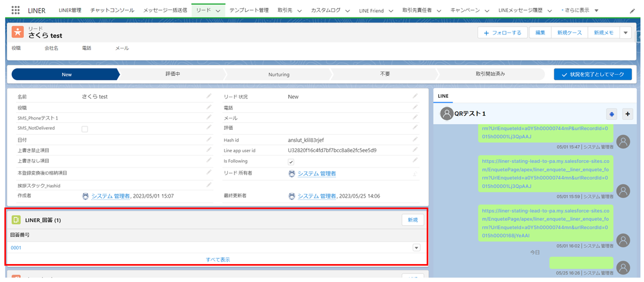The width and height of the screenshot is (644, 282).
Task: Click the 新規メモ button
Action: point(604,33)
